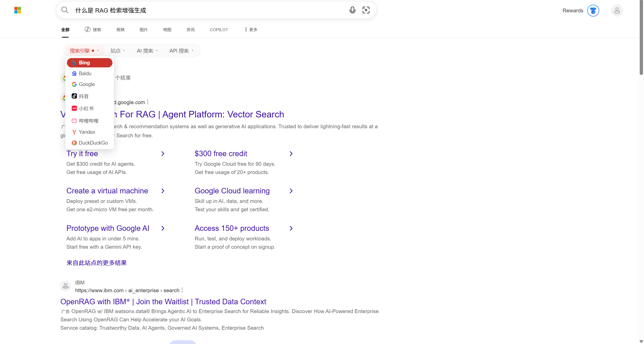Choose Google in search engine list
This screenshot has width=644, height=344.
point(90,84)
